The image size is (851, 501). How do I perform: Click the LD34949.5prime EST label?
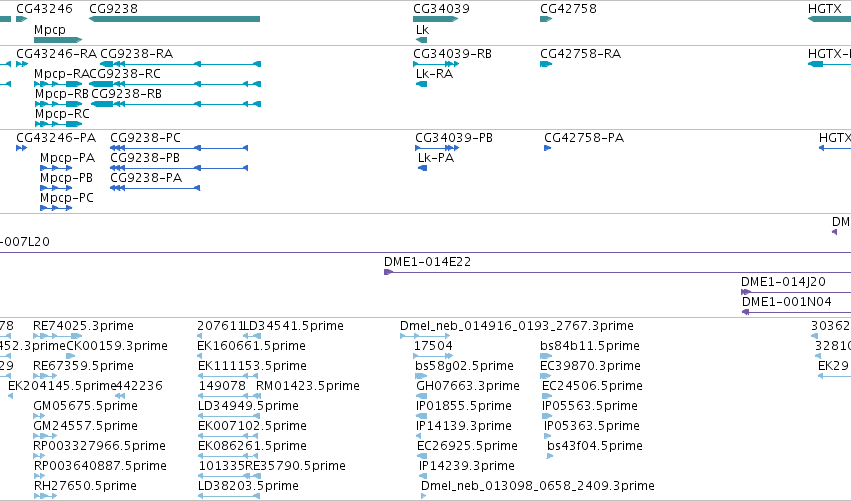click(x=248, y=407)
